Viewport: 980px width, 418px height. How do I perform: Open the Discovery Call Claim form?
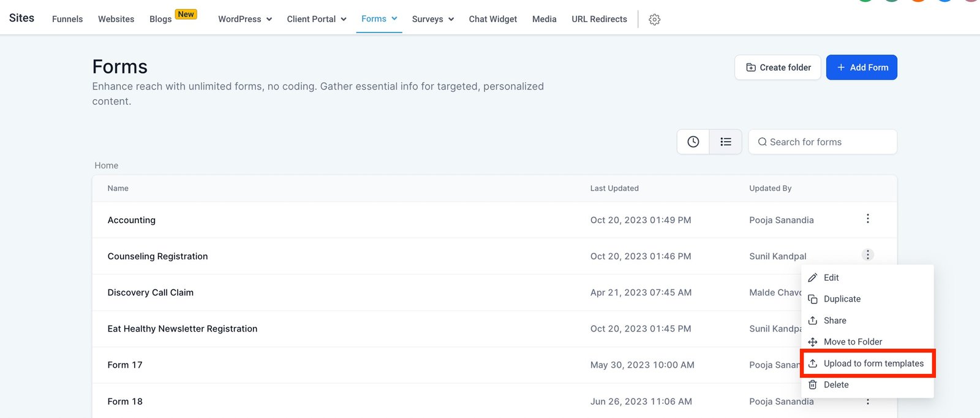click(x=151, y=292)
